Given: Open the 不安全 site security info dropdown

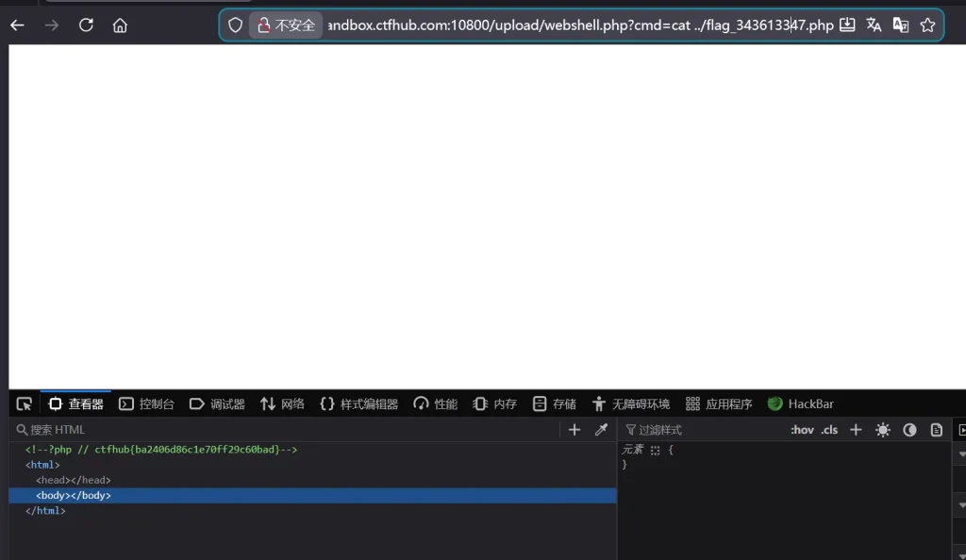Looking at the screenshot, I should point(286,25).
